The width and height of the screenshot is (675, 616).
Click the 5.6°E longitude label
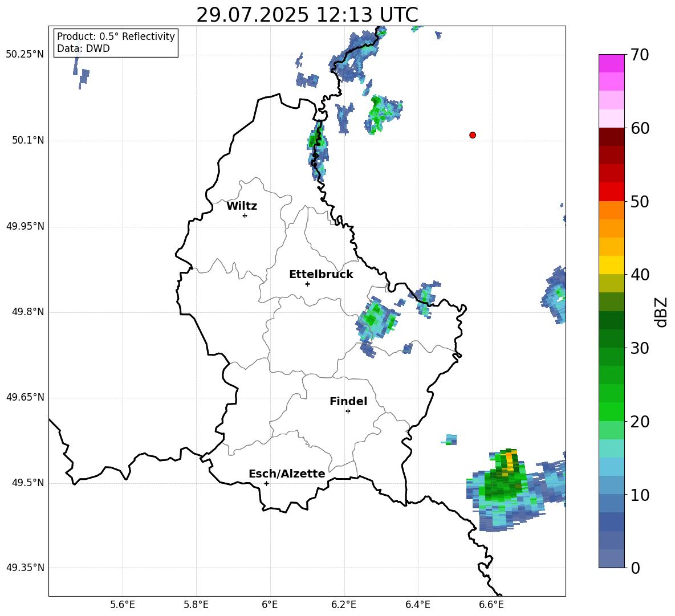(x=123, y=605)
